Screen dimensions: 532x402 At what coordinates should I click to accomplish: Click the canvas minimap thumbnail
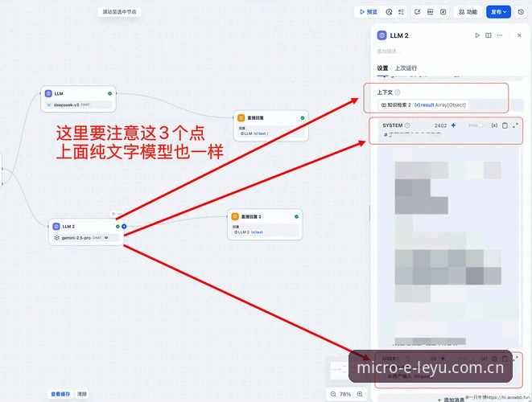[x=337, y=370]
